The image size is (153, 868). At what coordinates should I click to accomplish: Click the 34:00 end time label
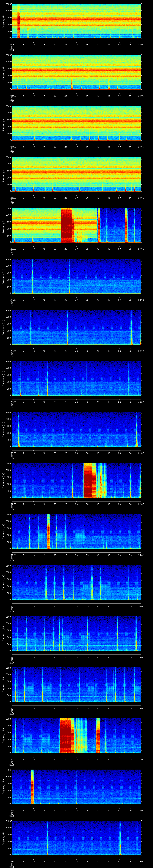point(141,606)
